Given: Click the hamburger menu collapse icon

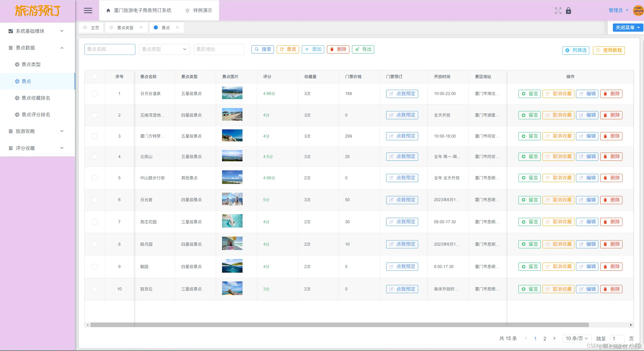Looking at the screenshot, I should click(88, 11).
